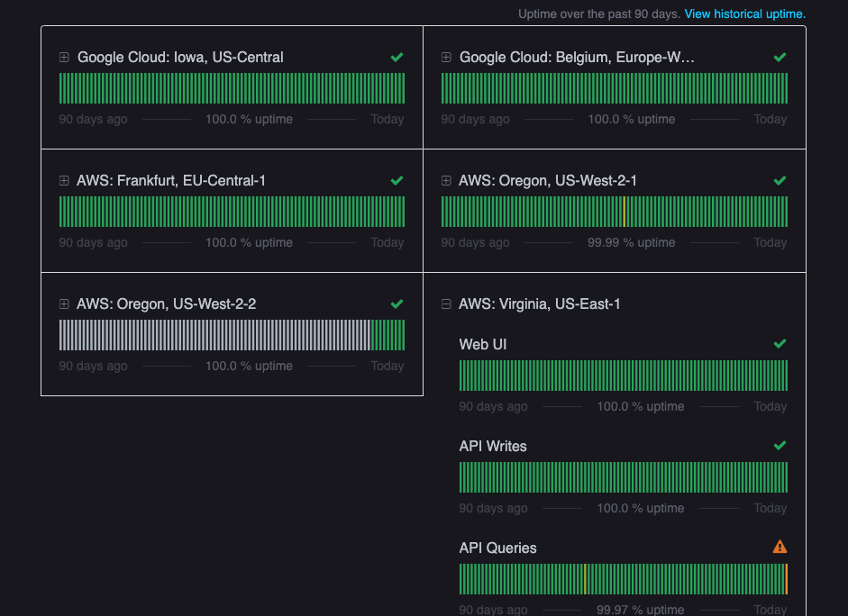Click the Google Cloud Belgium uptime bar chart
This screenshot has height=616, width=848.
point(615,88)
